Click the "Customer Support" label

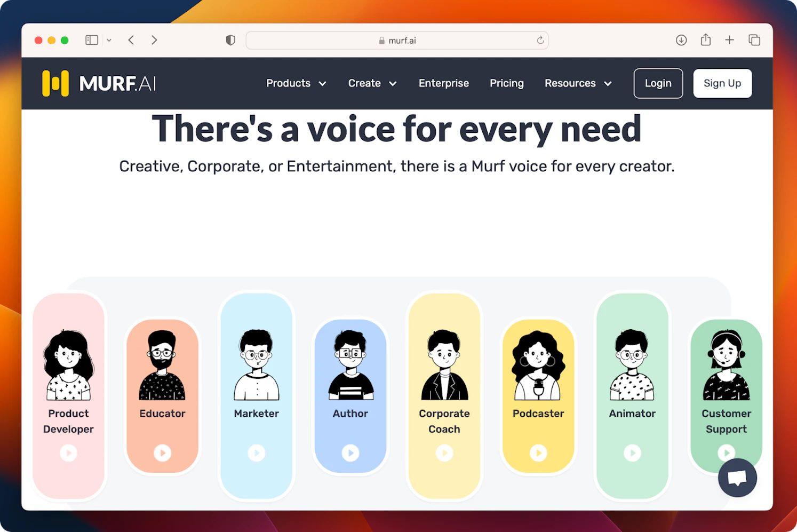pyautogui.click(x=726, y=422)
